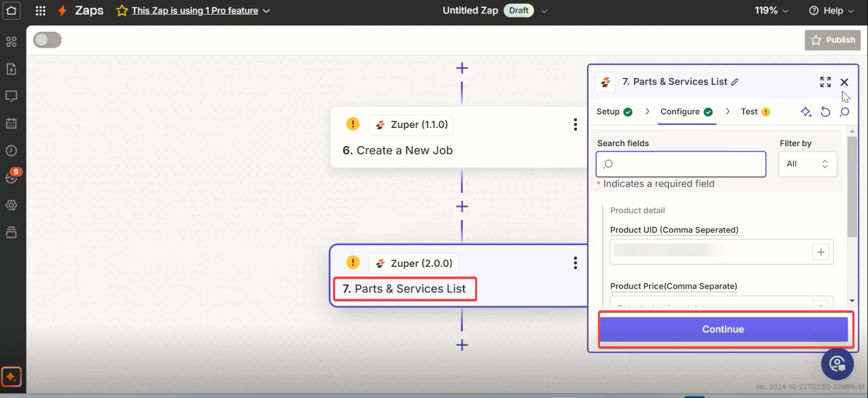Toggle the Zap on/off switch

[x=47, y=40]
